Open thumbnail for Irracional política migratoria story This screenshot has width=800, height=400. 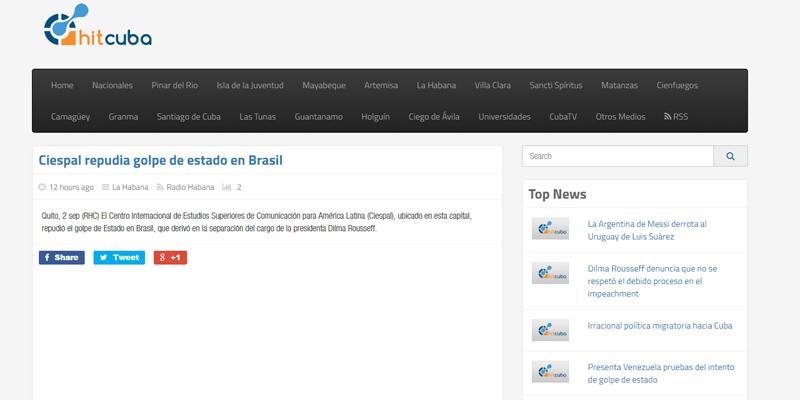550,327
